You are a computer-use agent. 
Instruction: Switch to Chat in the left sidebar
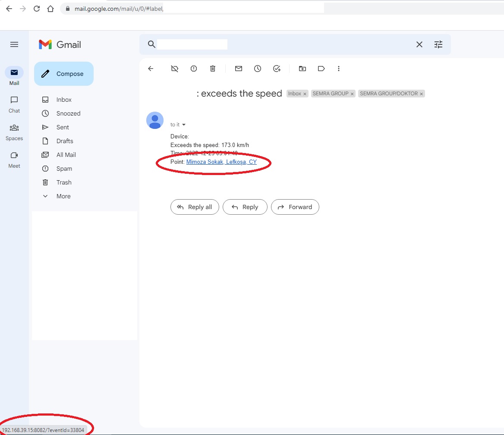pyautogui.click(x=14, y=103)
